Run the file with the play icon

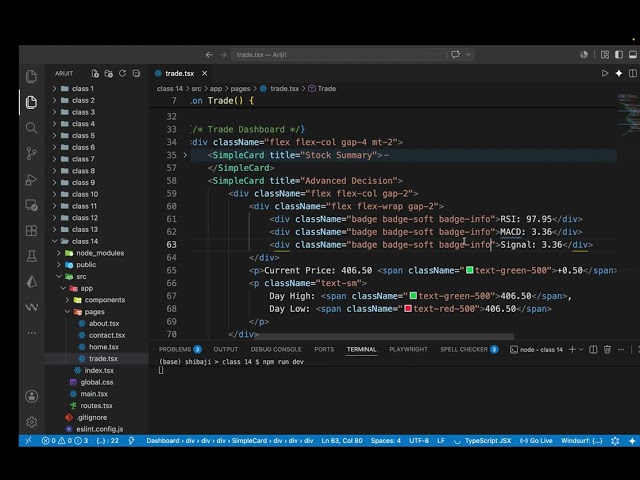pos(604,73)
